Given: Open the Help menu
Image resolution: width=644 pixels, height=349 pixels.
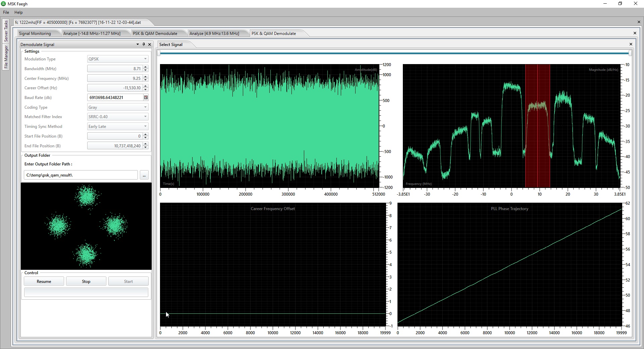Looking at the screenshot, I should click(18, 12).
